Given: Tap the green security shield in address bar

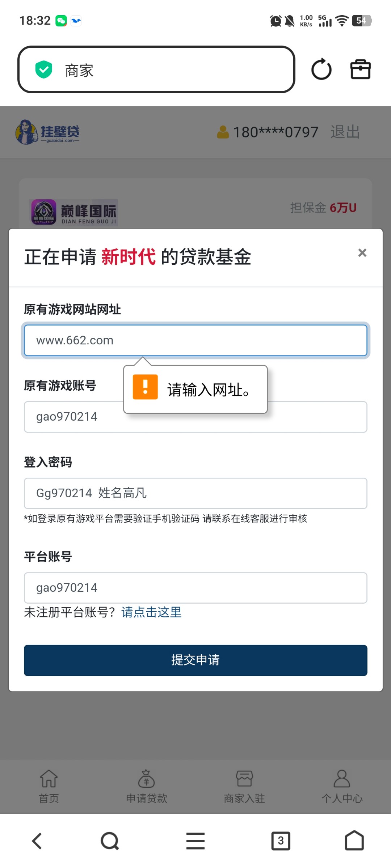Looking at the screenshot, I should click(x=44, y=69).
